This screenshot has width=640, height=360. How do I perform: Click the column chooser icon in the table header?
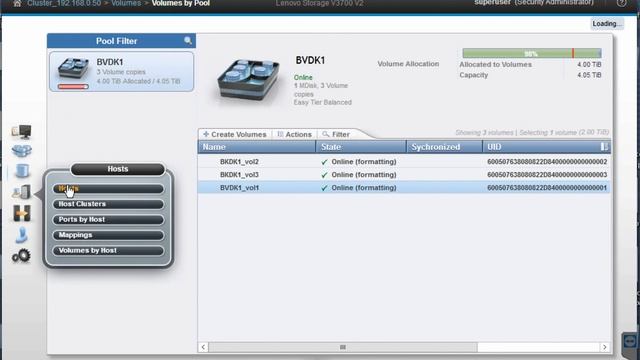tap(604, 147)
